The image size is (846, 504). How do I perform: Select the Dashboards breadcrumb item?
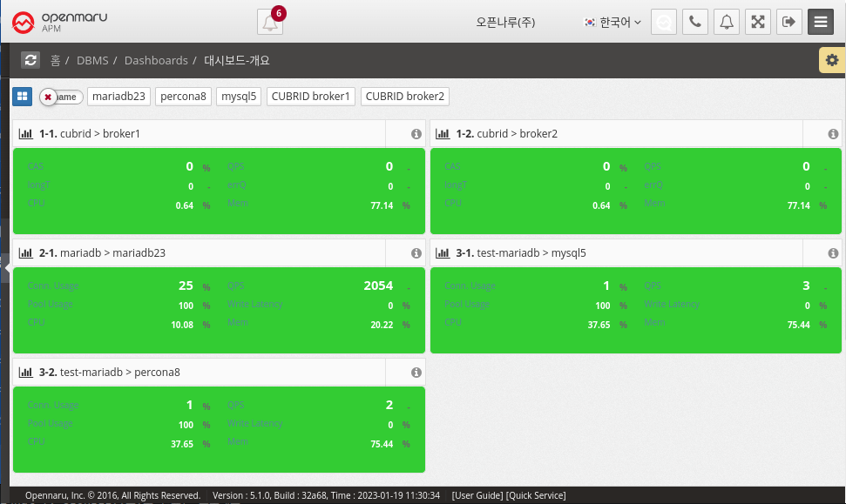[x=156, y=60]
